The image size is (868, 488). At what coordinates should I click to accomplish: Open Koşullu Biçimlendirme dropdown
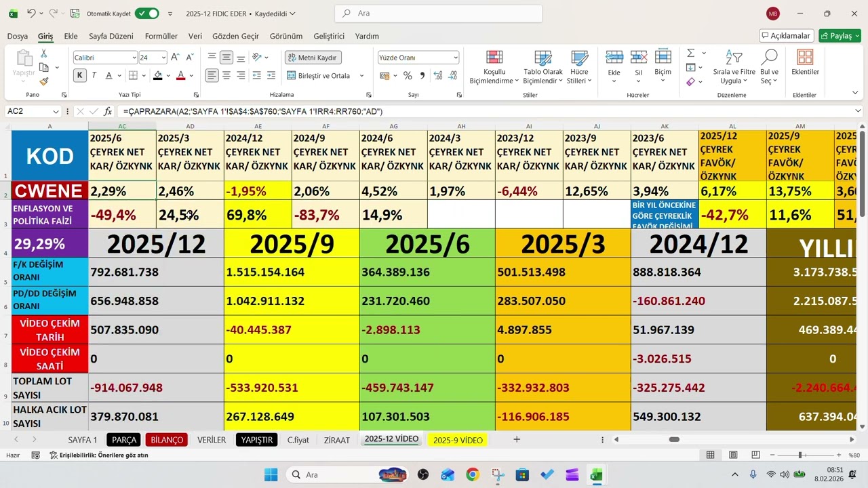pos(494,67)
